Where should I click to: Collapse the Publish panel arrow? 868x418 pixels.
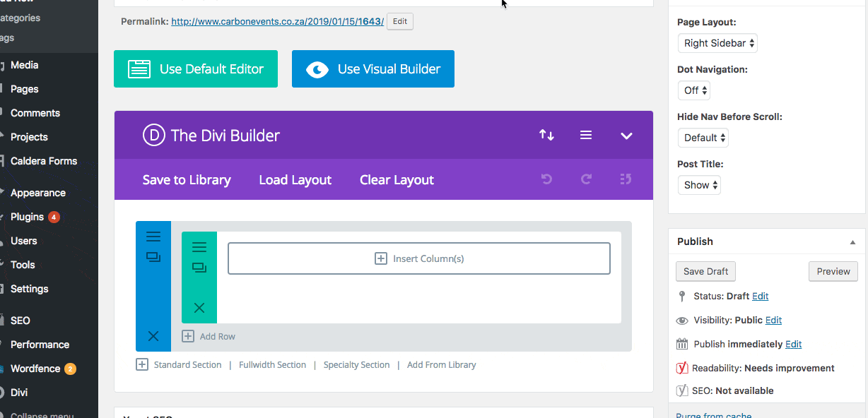pos(852,241)
